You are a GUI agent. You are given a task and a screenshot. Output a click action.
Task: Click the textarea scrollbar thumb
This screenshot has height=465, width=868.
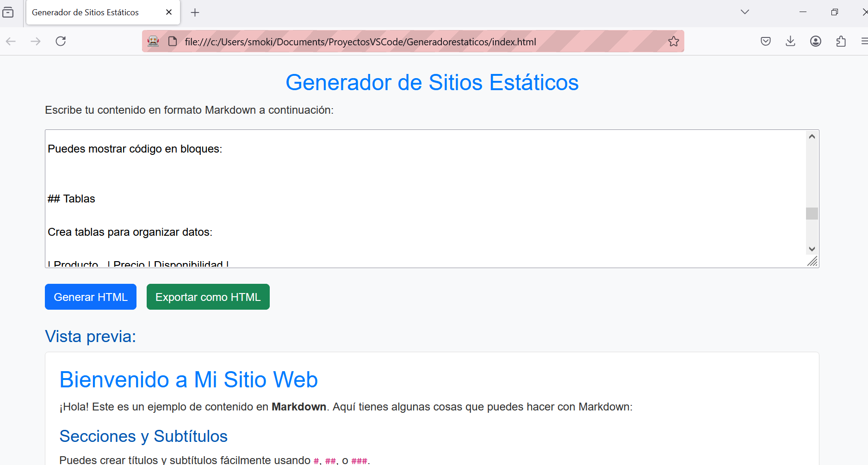(812, 214)
